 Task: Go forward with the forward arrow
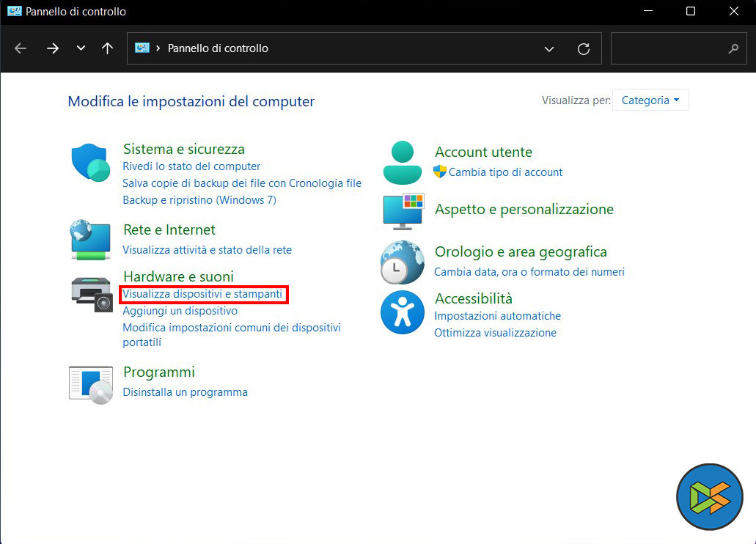point(53,48)
